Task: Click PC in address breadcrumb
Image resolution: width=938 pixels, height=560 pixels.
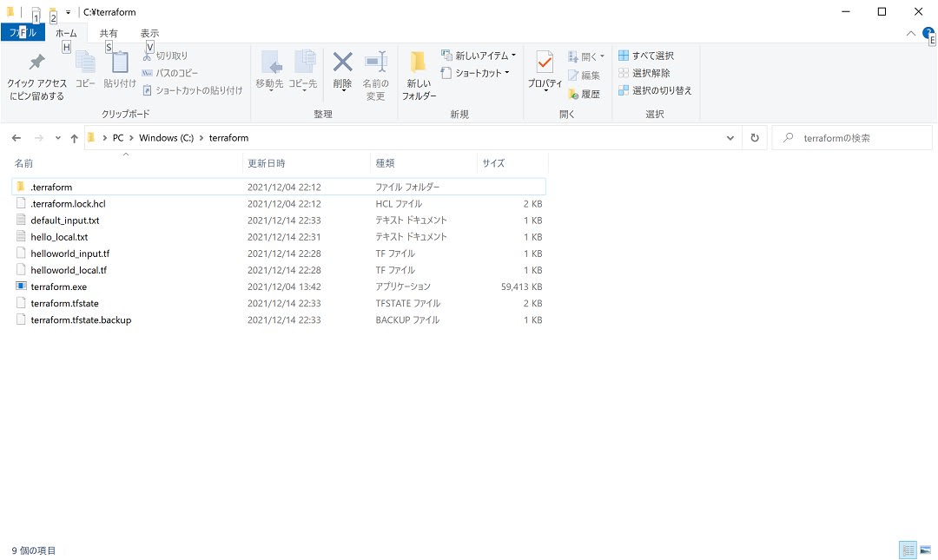Action: [x=118, y=138]
